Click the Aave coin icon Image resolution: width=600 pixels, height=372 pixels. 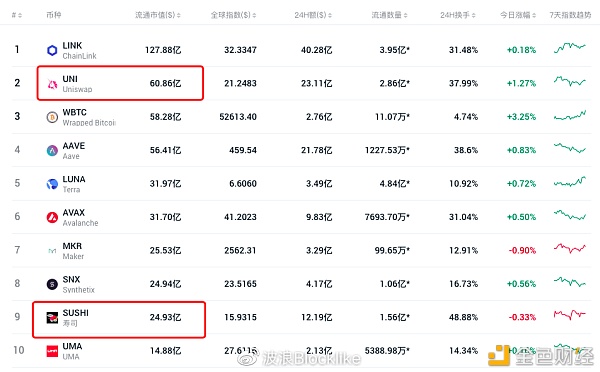coord(52,150)
